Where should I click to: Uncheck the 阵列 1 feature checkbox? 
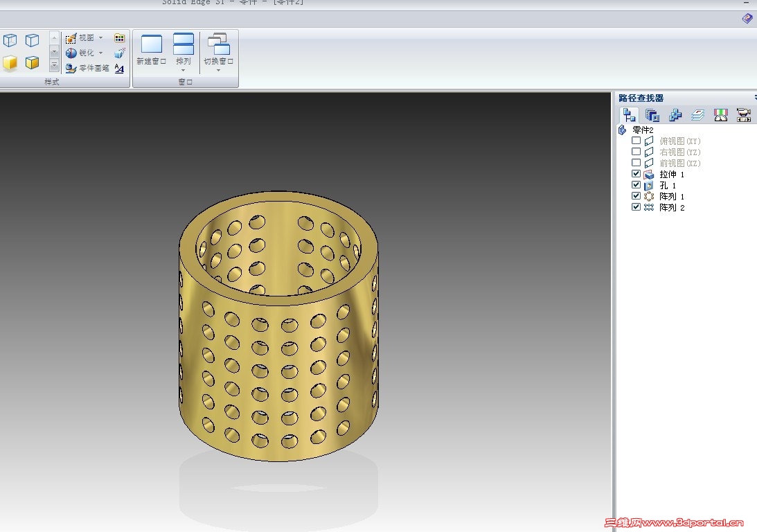click(636, 196)
